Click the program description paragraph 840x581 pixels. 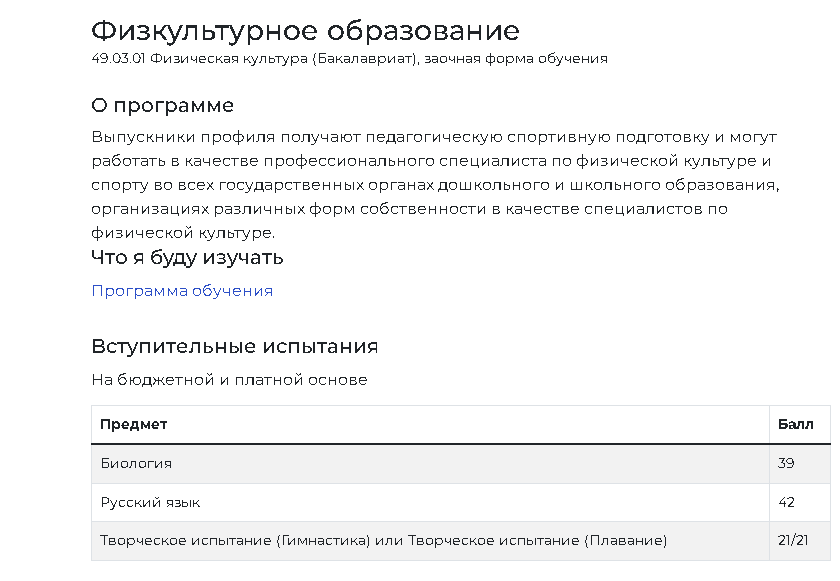[436, 185]
